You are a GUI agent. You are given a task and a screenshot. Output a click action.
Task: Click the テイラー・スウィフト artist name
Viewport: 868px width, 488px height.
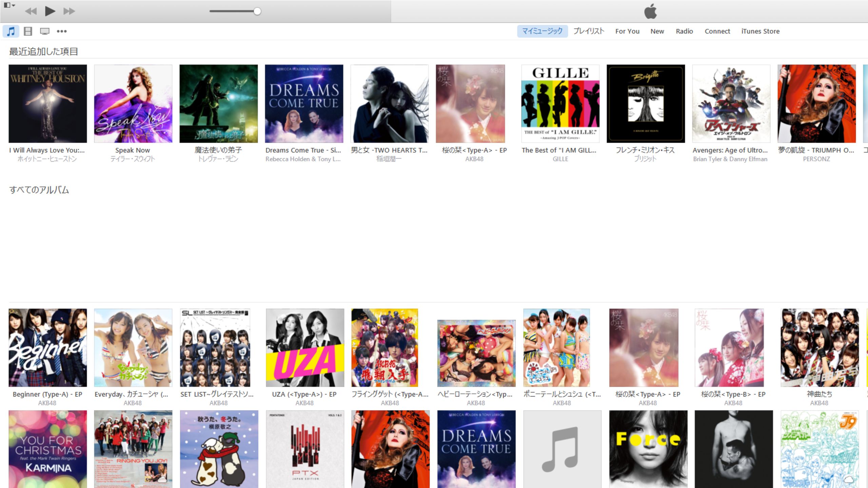coord(133,159)
